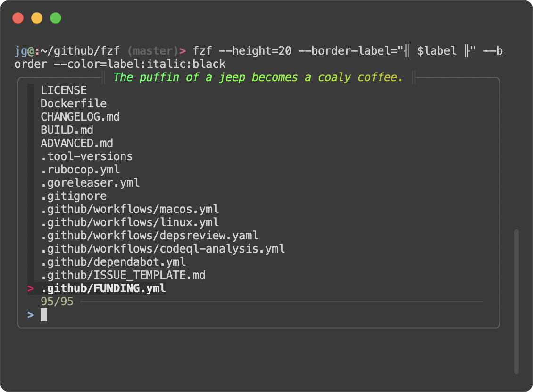Viewport: 533px width, 392px height.
Task: Choose the ISSUE_TEMPLATE.md file
Action: pyautogui.click(x=123, y=275)
